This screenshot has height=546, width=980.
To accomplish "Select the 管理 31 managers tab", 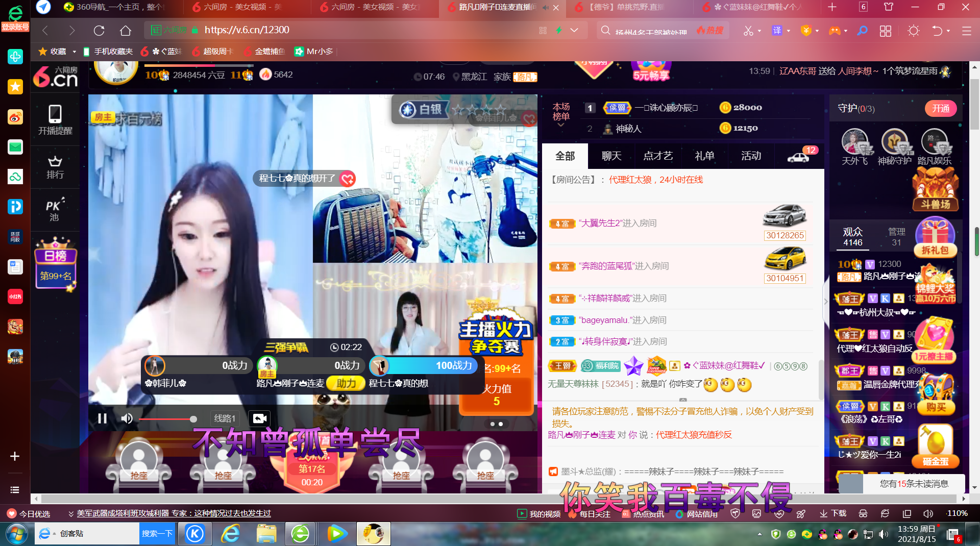I will 896,237.
